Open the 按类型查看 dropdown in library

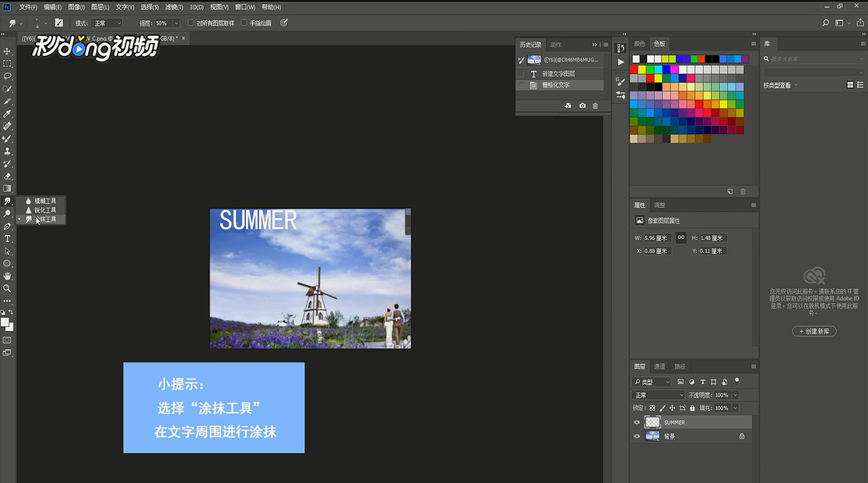pyautogui.click(x=781, y=85)
